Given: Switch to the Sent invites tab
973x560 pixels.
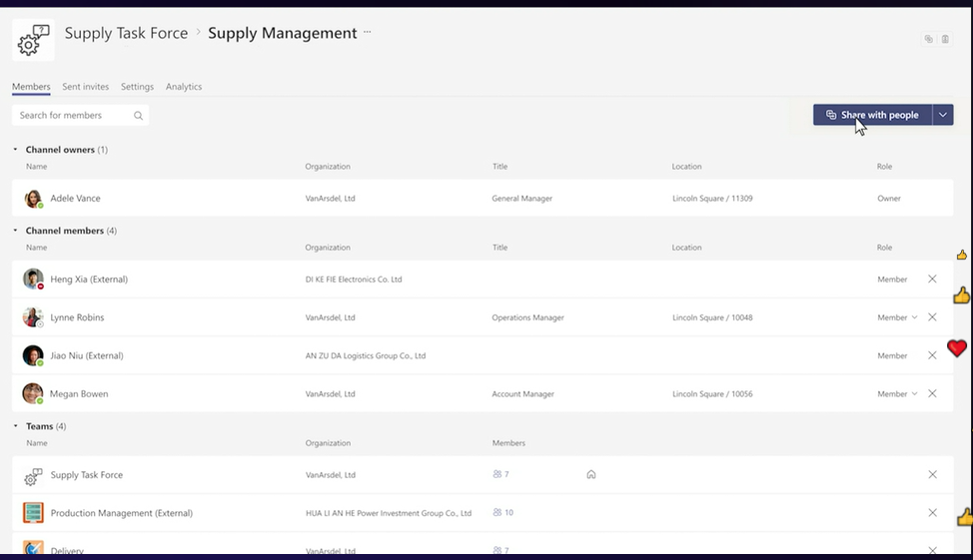Looking at the screenshot, I should [x=86, y=86].
